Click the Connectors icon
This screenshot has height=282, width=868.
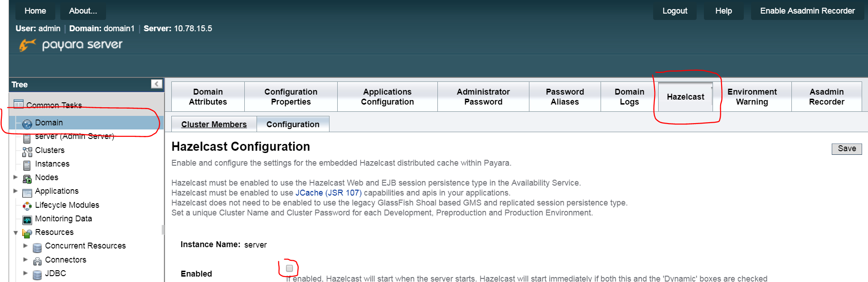(x=37, y=261)
